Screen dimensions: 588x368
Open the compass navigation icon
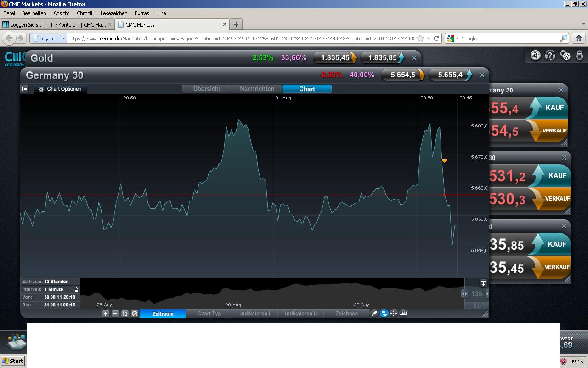point(535,56)
